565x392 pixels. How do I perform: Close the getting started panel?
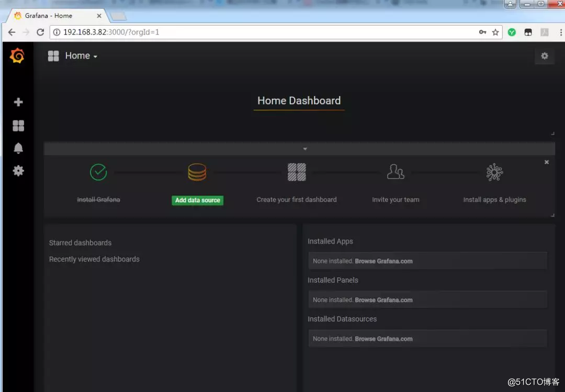(547, 163)
